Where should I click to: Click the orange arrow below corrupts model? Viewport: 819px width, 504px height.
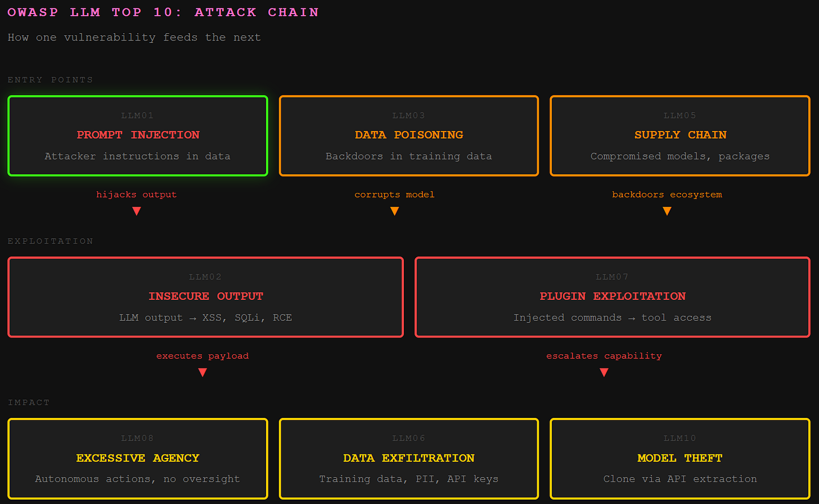[x=394, y=211]
